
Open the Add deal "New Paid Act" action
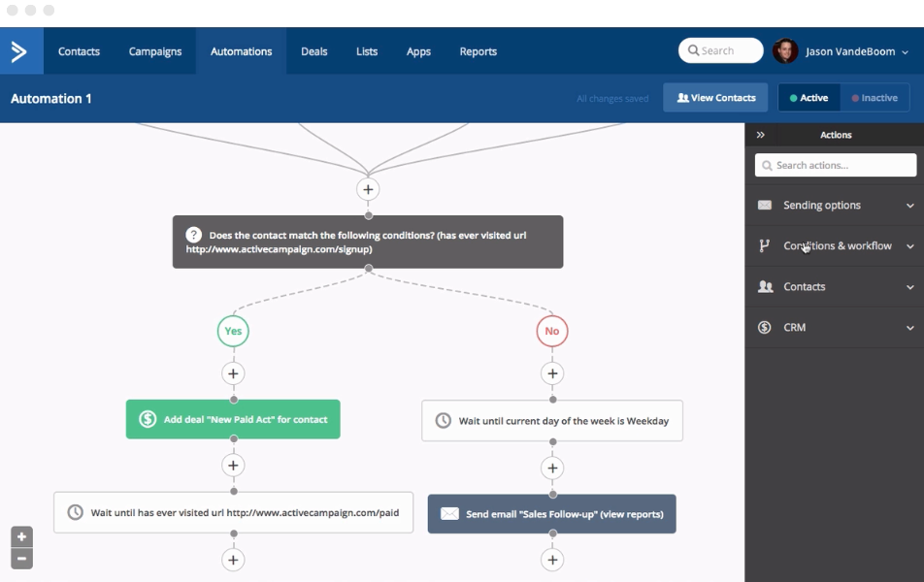(x=233, y=419)
